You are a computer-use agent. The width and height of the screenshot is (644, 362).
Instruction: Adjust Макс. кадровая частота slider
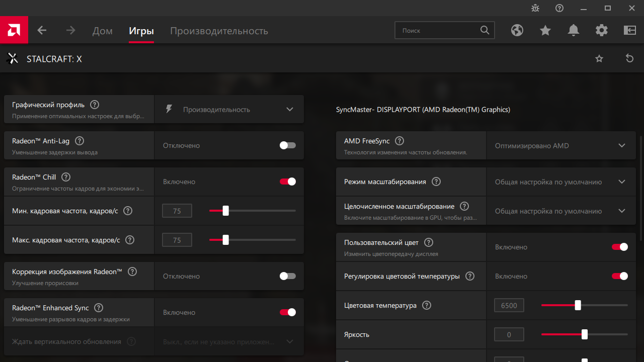(253, 240)
